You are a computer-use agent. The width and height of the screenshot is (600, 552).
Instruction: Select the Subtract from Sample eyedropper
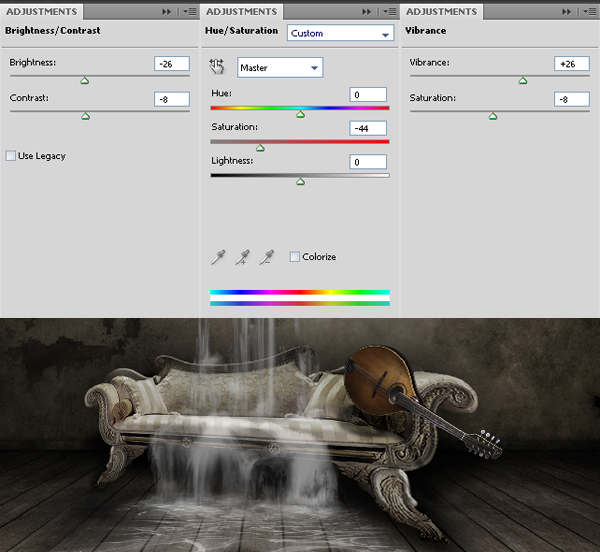click(x=266, y=257)
